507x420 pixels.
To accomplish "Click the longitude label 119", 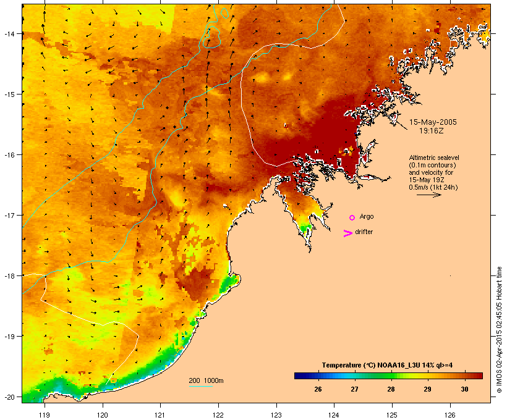I will pyautogui.click(x=45, y=415).
